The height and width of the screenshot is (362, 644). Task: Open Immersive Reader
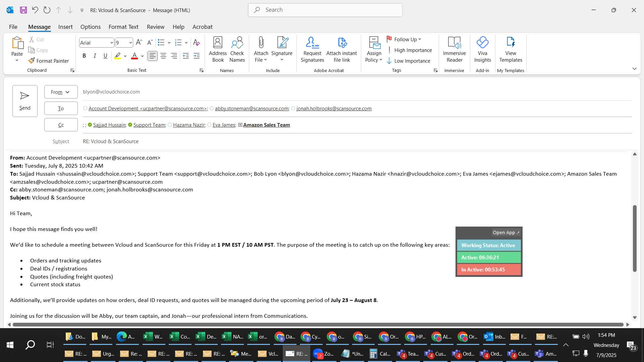point(454,49)
